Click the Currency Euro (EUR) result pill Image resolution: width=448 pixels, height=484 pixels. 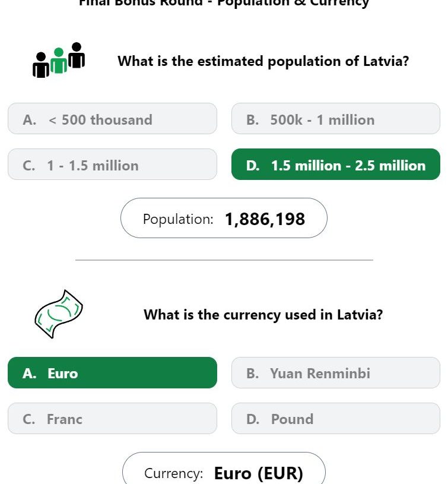pyautogui.click(x=224, y=469)
